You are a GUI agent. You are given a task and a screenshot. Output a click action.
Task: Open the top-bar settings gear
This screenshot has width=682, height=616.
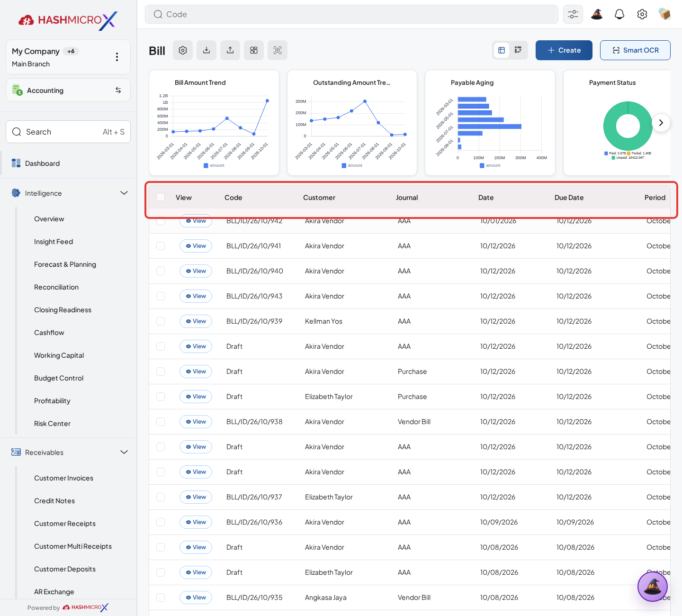coord(642,14)
